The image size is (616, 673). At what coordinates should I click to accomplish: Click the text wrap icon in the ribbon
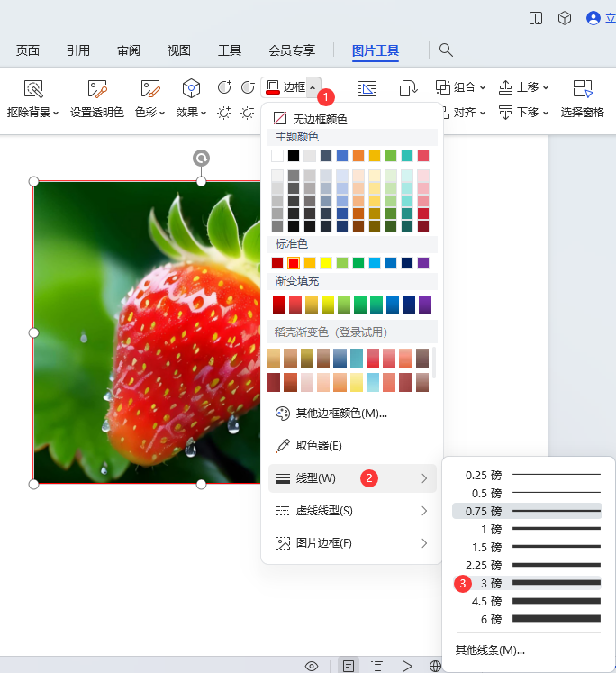click(x=367, y=88)
